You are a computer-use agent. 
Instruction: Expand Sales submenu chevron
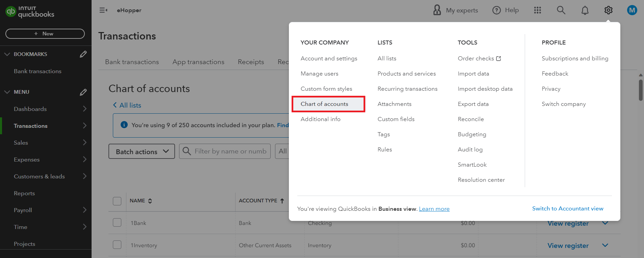84,142
